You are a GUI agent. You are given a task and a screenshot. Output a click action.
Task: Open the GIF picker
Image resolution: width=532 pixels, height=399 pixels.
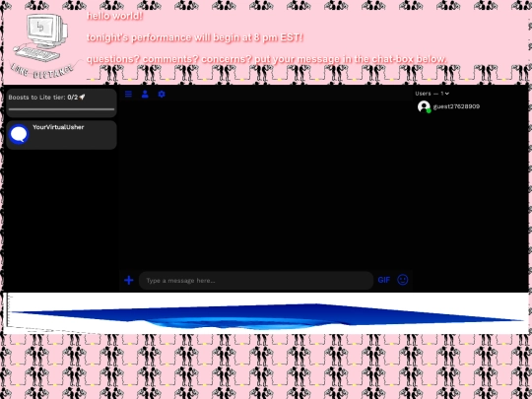384,280
